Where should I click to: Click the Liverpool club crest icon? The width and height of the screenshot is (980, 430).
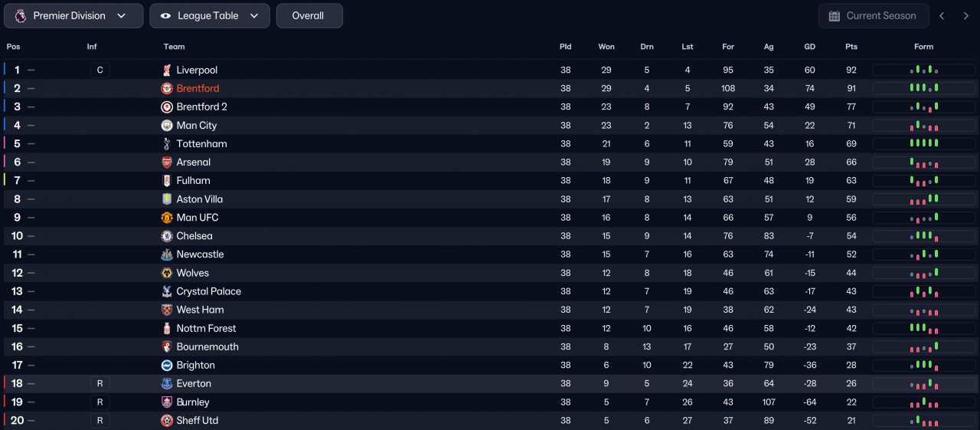167,70
